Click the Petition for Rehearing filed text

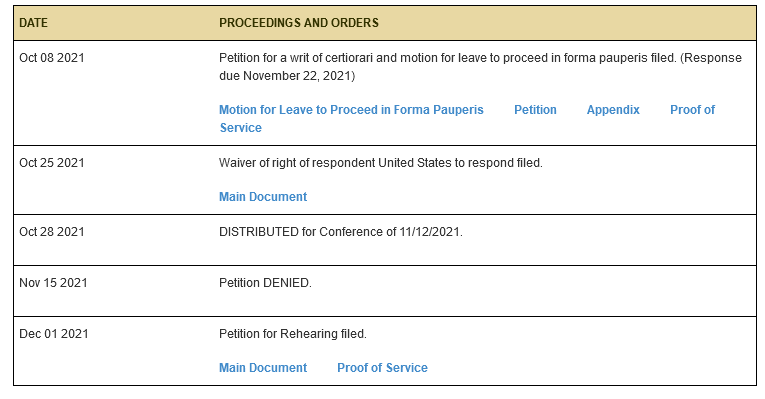tap(293, 334)
